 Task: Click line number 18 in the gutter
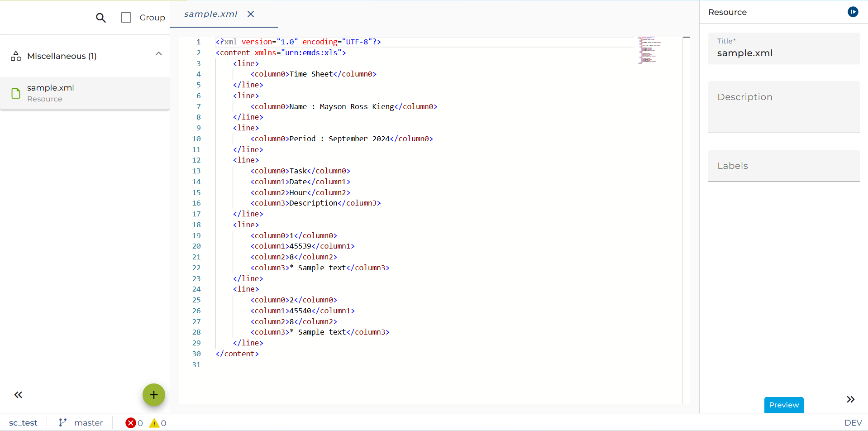[196, 225]
